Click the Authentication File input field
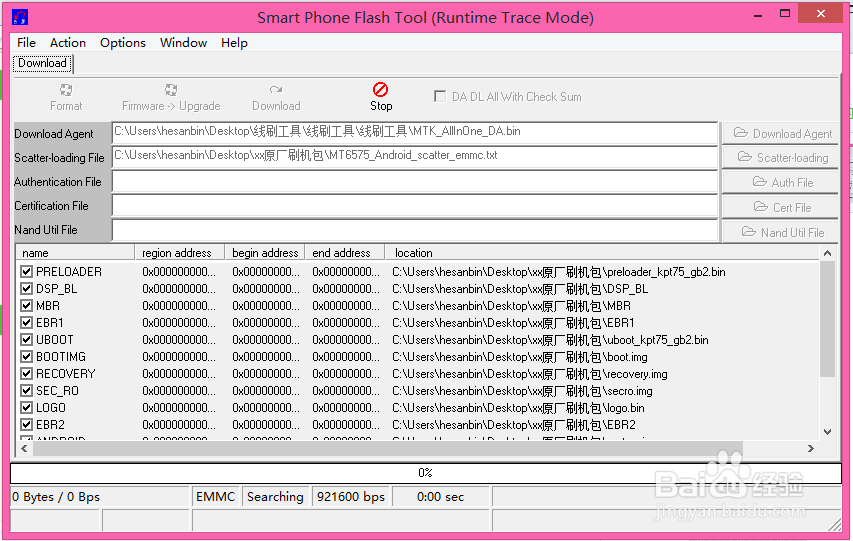This screenshot has height=541, width=853. (x=415, y=181)
